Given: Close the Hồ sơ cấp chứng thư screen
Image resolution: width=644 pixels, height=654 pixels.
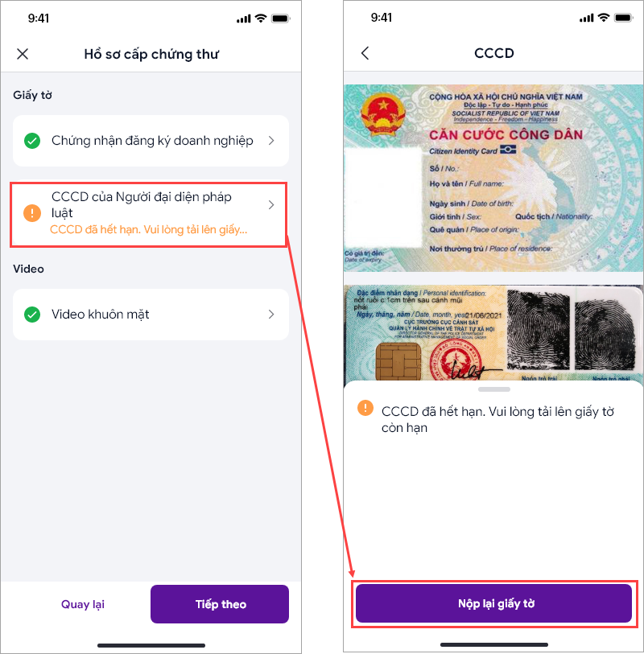Looking at the screenshot, I should point(23,54).
